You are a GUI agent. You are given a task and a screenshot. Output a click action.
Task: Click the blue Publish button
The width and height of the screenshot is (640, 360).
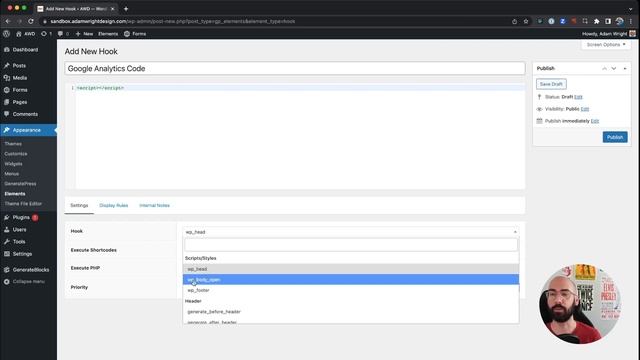tap(615, 137)
